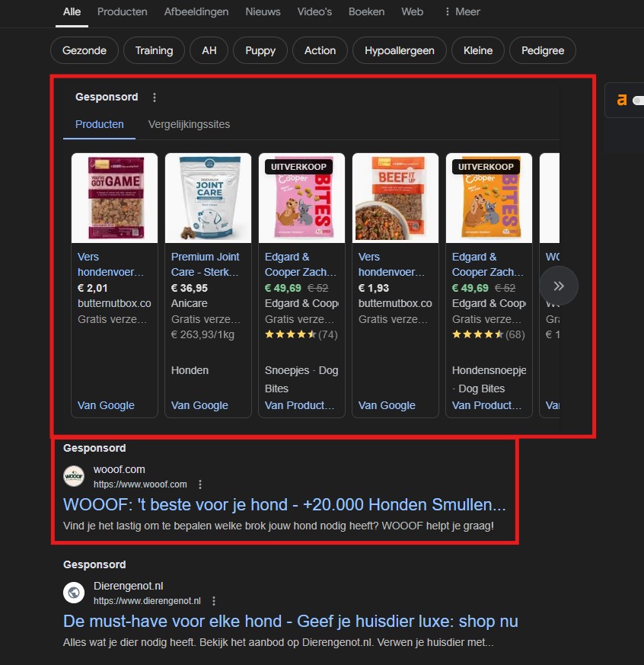Click the You've Got Game product image

tap(114, 198)
